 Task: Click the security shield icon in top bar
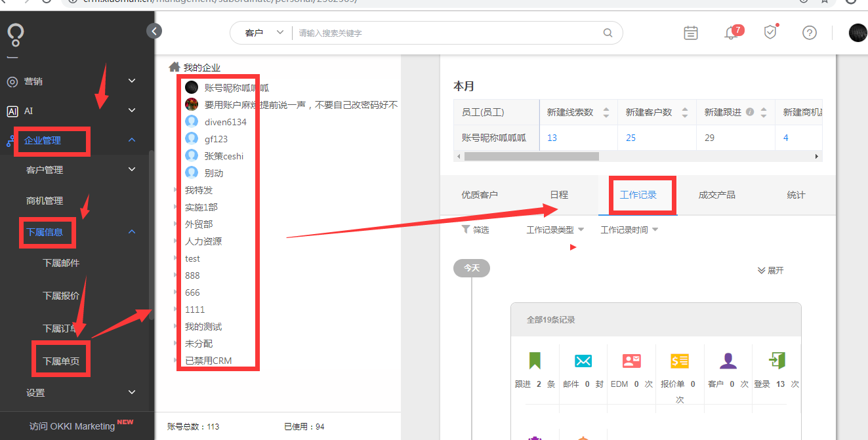point(770,32)
